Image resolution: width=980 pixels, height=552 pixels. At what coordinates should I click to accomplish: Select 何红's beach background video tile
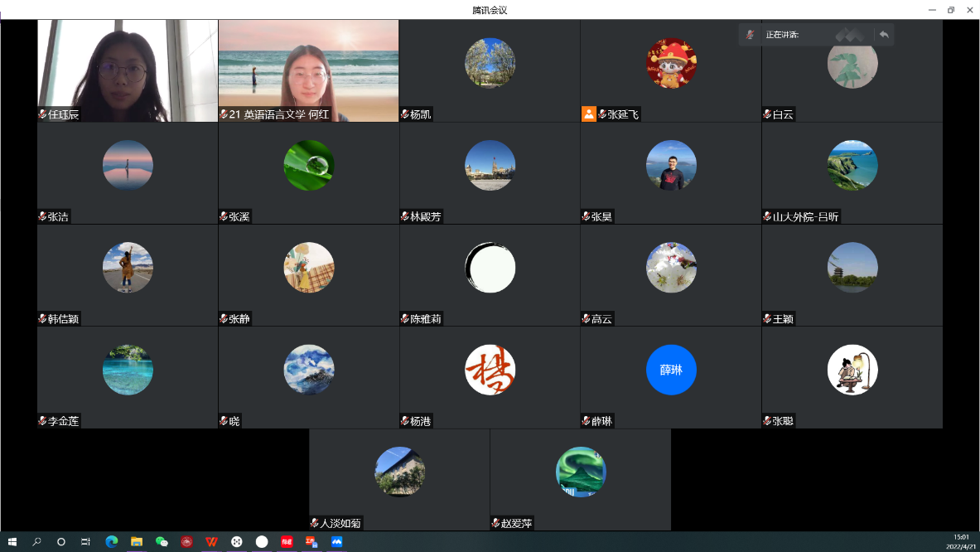pyautogui.click(x=308, y=70)
